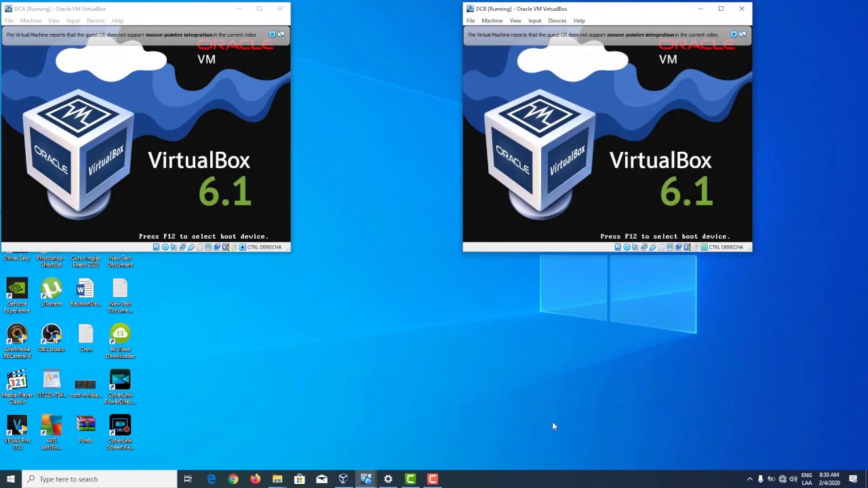This screenshot has height=488, width=868.
Task: Open the Action Center notifications icon
Action: click(x=853, y=479)
